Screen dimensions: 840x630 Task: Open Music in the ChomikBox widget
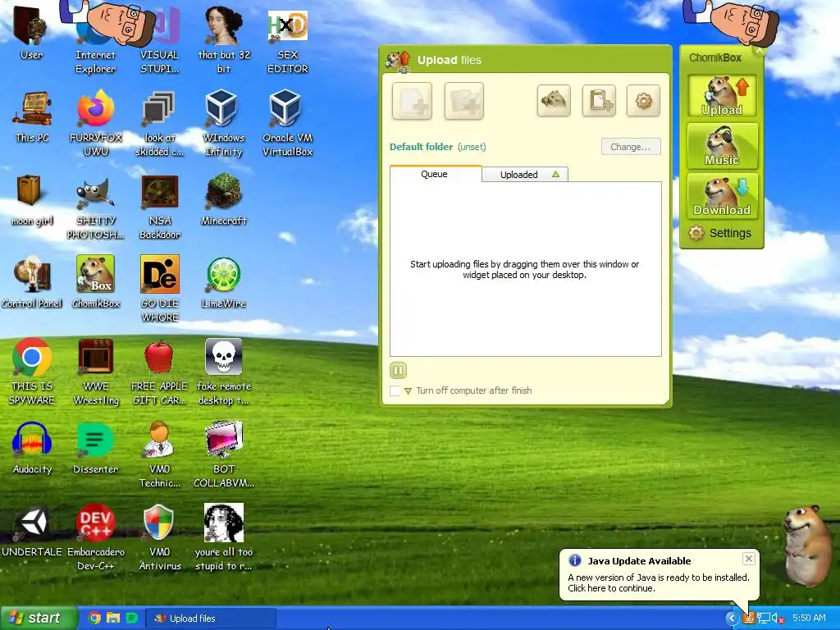[722, 146]
